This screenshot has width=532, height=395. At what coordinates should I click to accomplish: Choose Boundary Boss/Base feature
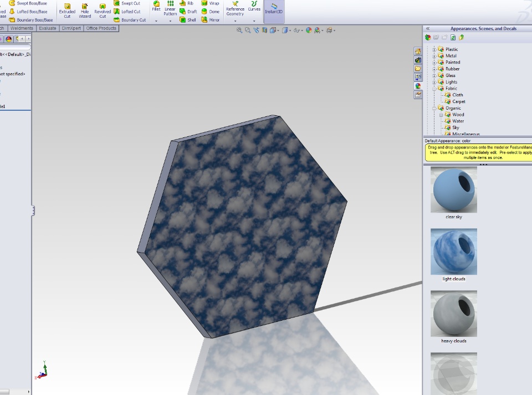(31, 20)
